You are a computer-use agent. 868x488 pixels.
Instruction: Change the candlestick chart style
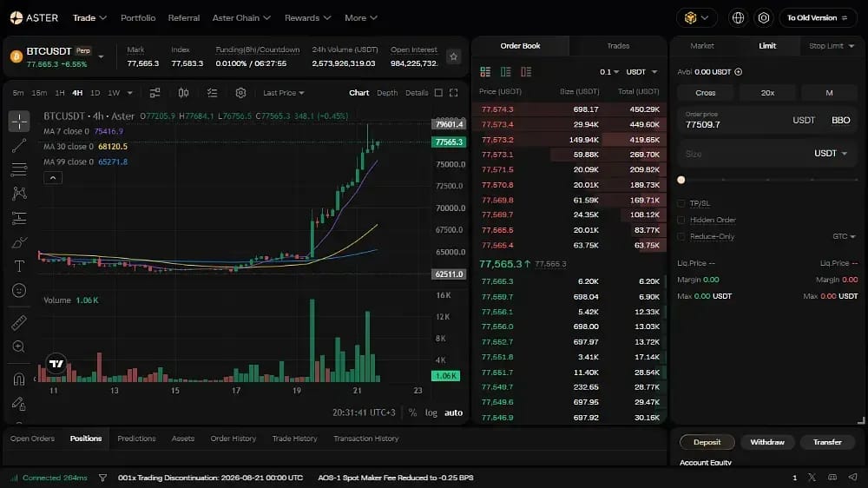183,93
